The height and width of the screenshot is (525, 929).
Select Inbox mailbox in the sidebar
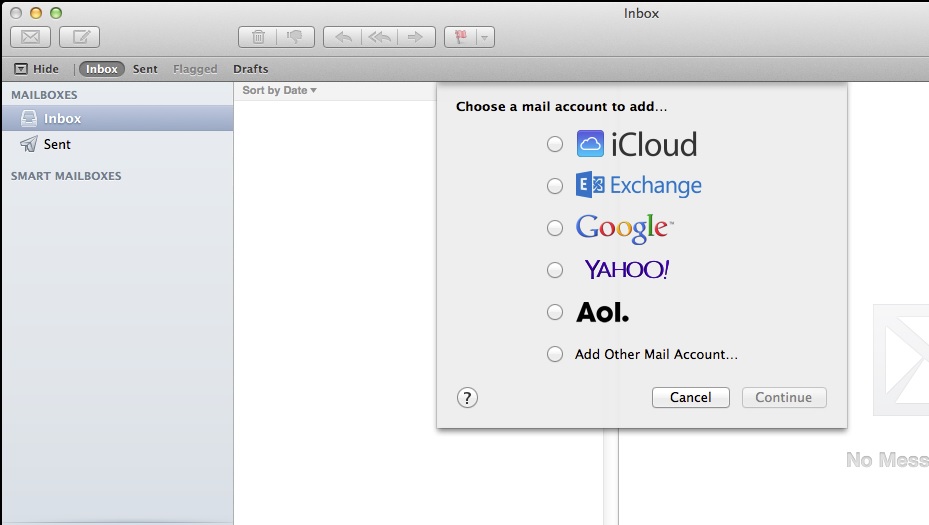(x=117, y=119)
